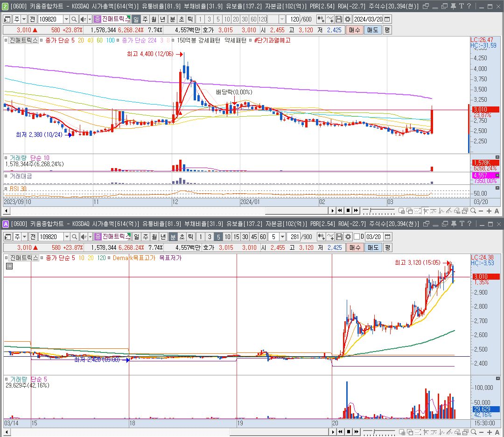Open stock code dropdown in bottom chart
Screen dimensions: 504x437
tap(67, 237)
